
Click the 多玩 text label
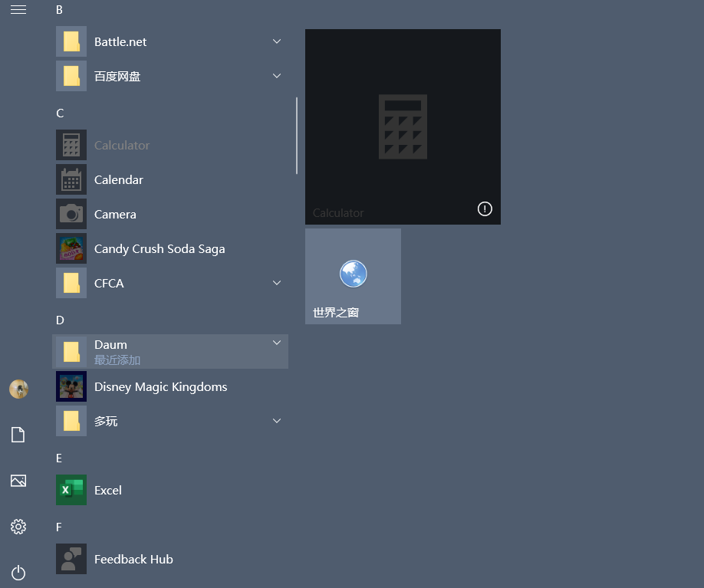click(106, 421)
